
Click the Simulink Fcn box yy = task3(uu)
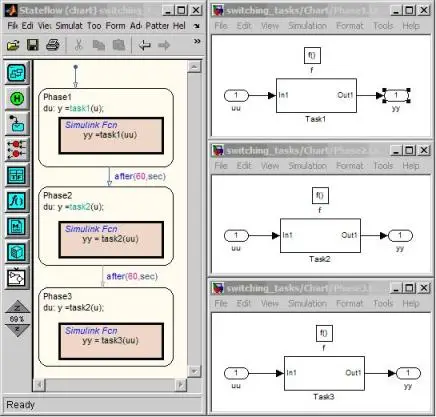click(111, 341)
